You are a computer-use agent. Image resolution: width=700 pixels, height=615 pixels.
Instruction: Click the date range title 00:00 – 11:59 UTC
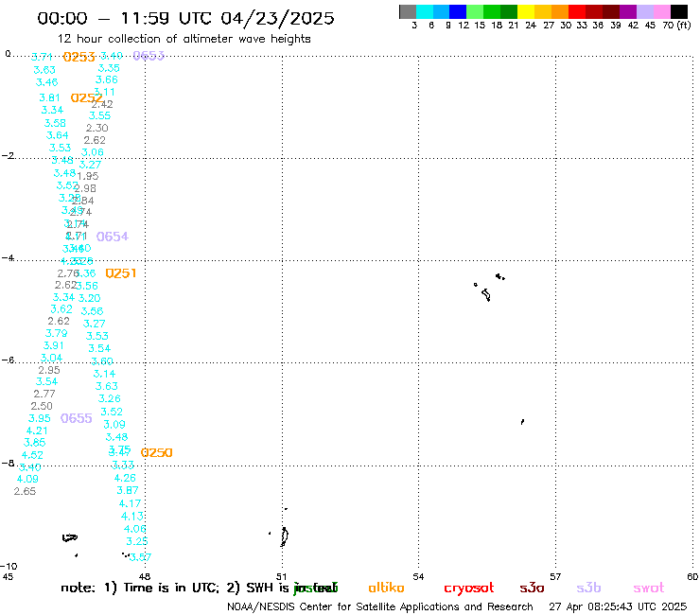(x=185, y=18)
